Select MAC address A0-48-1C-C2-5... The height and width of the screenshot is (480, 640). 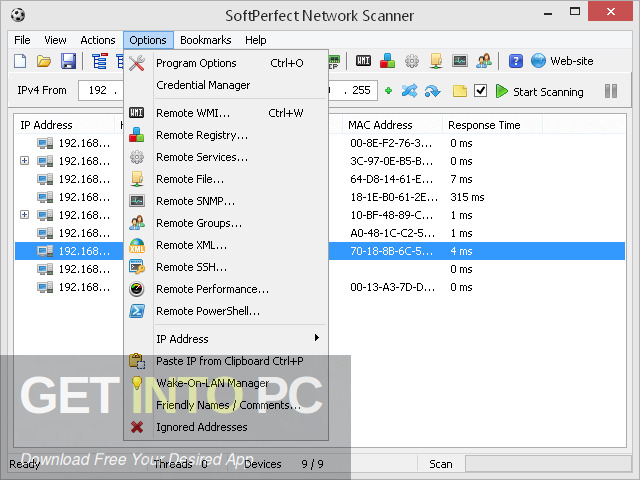[393, 233]
